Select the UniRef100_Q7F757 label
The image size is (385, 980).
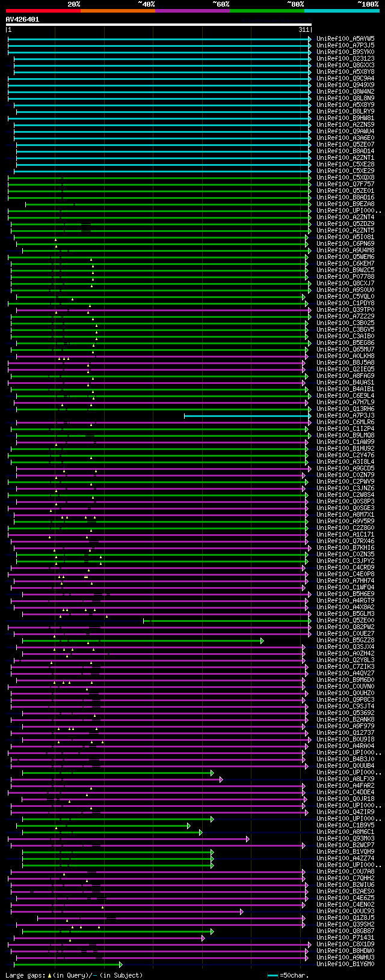(345, 184)
